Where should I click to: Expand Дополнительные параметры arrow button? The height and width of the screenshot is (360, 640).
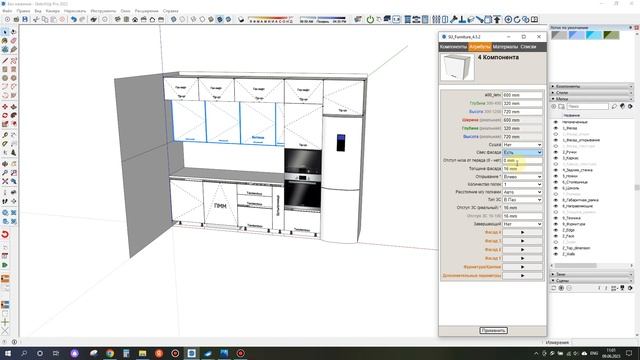click(522, 276)
